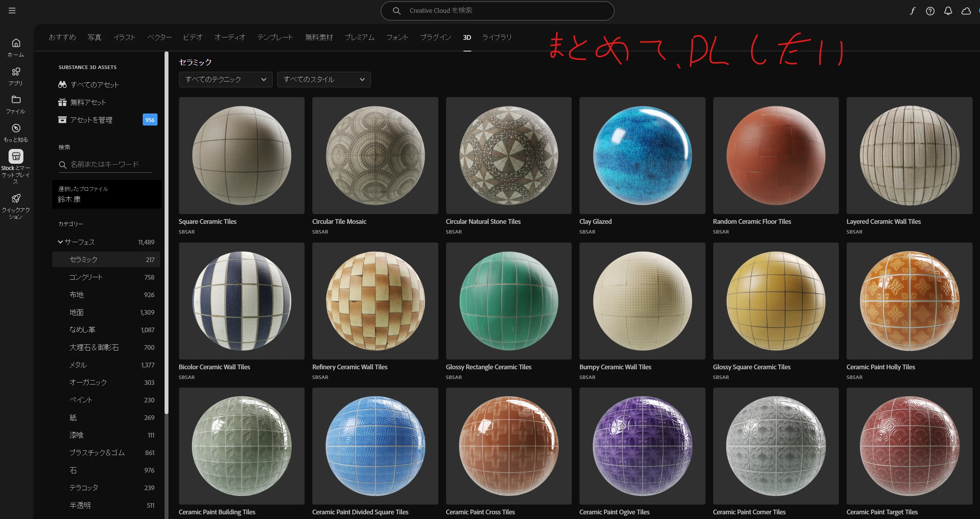Switch to the プラグイン tab
The image size is (980, 519).
pyautogui.click(x=436, y=37)
